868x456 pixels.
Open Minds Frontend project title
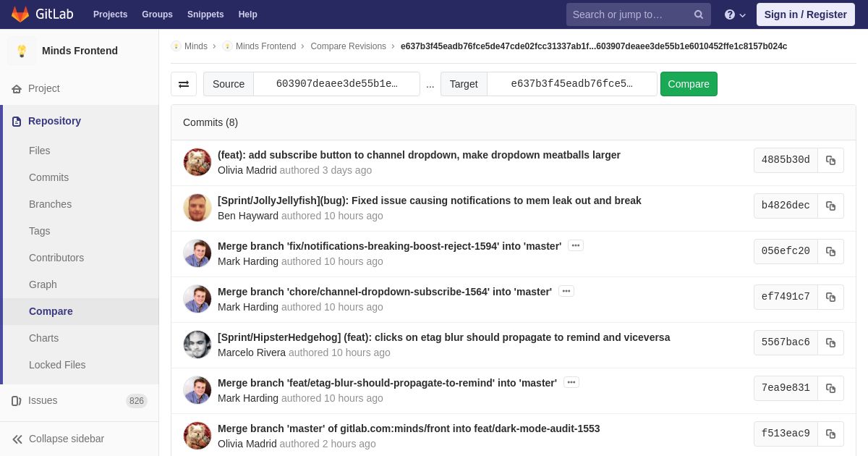(x=80, y=51)
